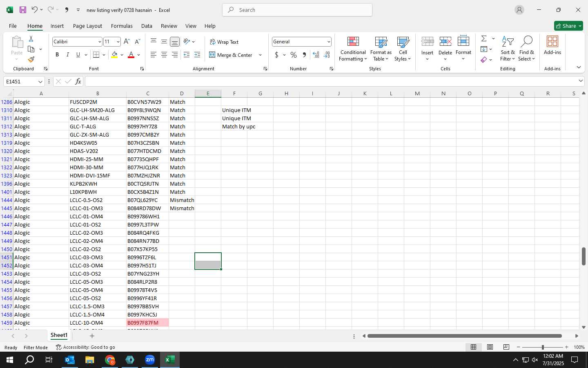Save the workbook using the Save icon

click(23, 10)
